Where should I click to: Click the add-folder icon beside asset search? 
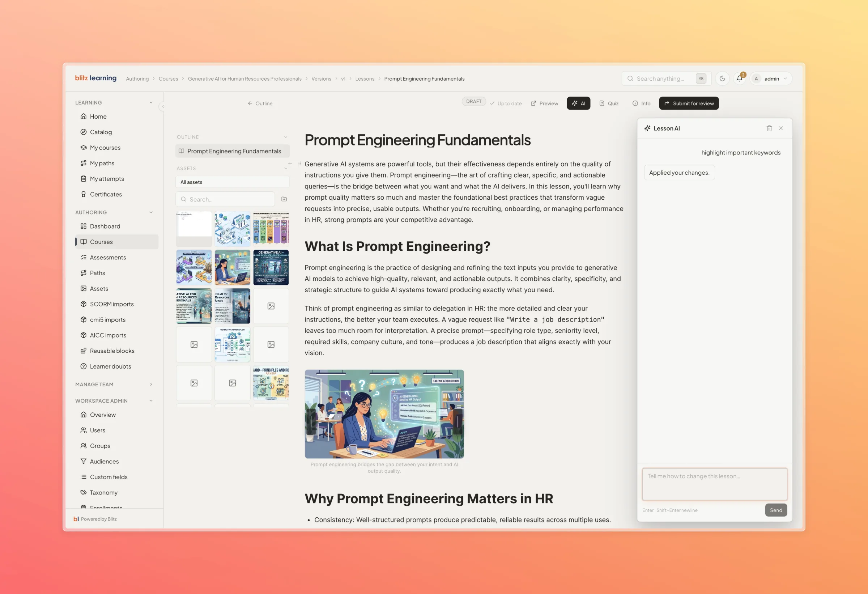click(x=284, y=199)
